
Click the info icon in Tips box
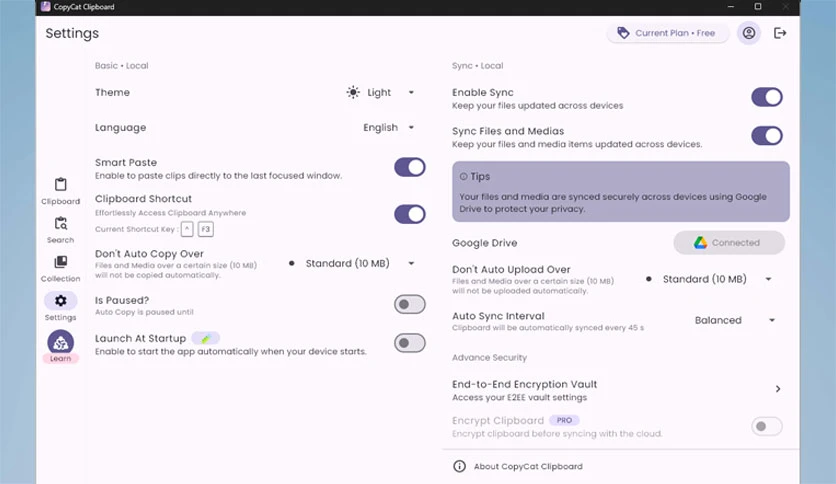(x=463, y=176)
